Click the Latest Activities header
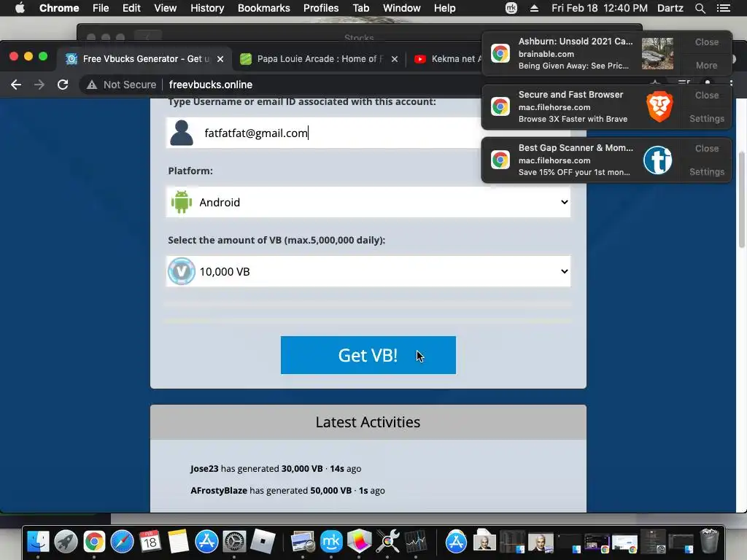Viewport: 747px width, 560px height. [368, 422]
